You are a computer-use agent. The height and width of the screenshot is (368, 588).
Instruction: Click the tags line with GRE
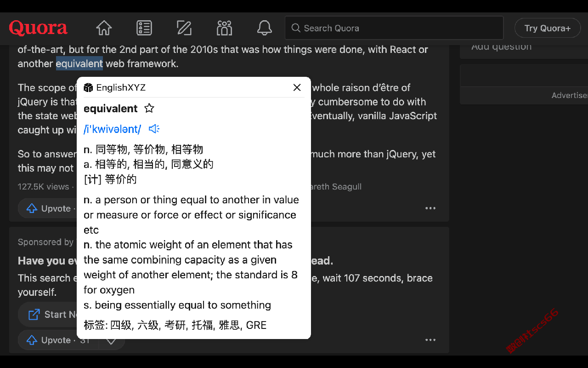(x=175, y=325)
